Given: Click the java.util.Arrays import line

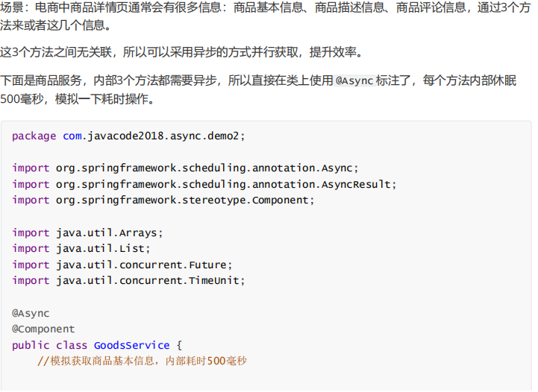Looking at the screenshot, I should coord(87,233).
